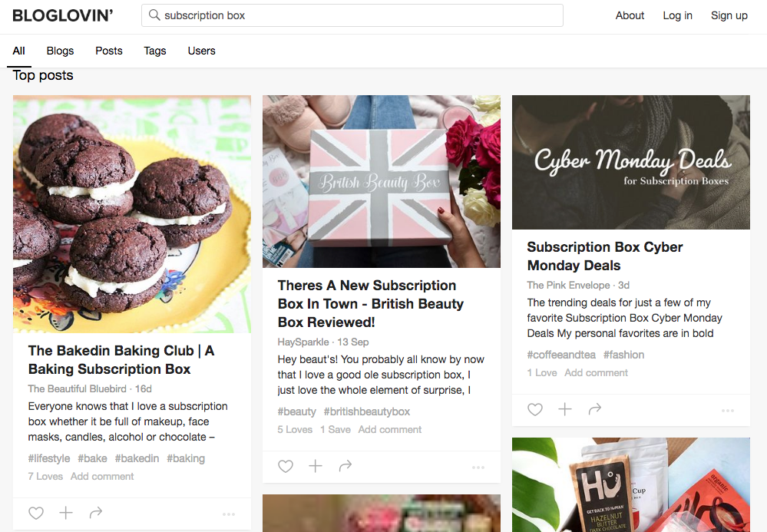Image resolution: width=767 pixels, height=532 pixels.
Task: Add comment on British Beauty Box post
Action: pos(390,429)
